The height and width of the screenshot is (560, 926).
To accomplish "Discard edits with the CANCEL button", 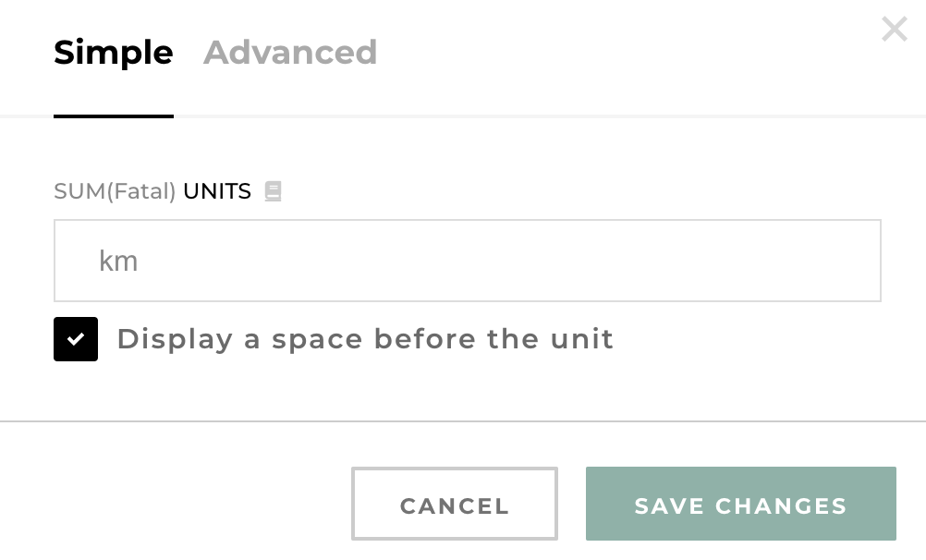I will (x=455, y=504).
